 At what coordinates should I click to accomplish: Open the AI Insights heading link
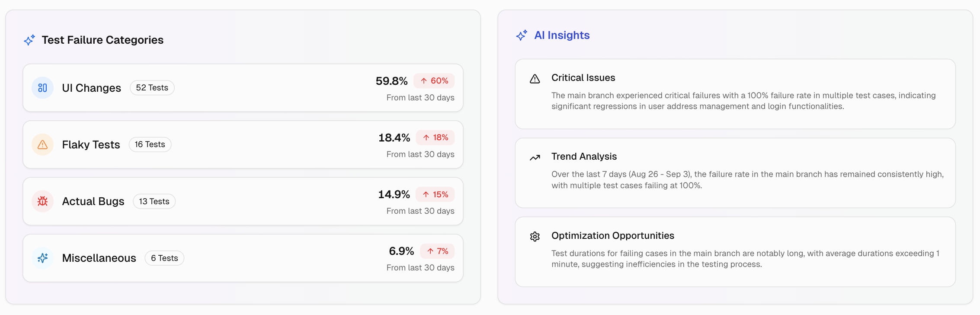(562, 35)
